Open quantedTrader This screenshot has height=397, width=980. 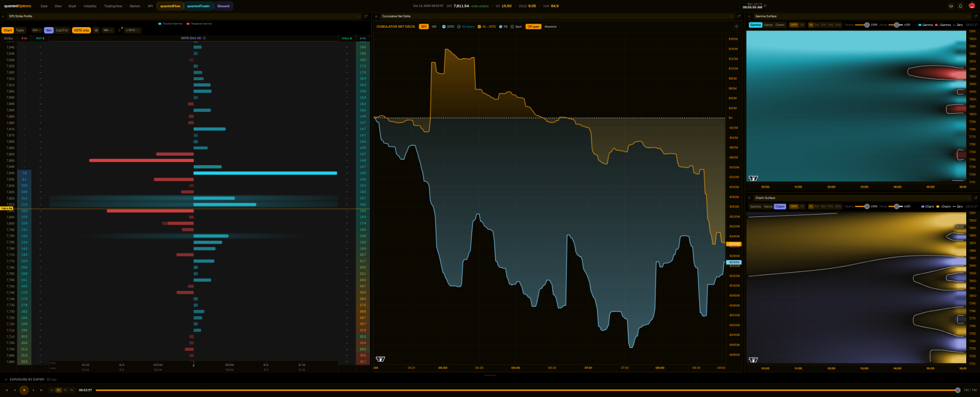tap(198, 6)
